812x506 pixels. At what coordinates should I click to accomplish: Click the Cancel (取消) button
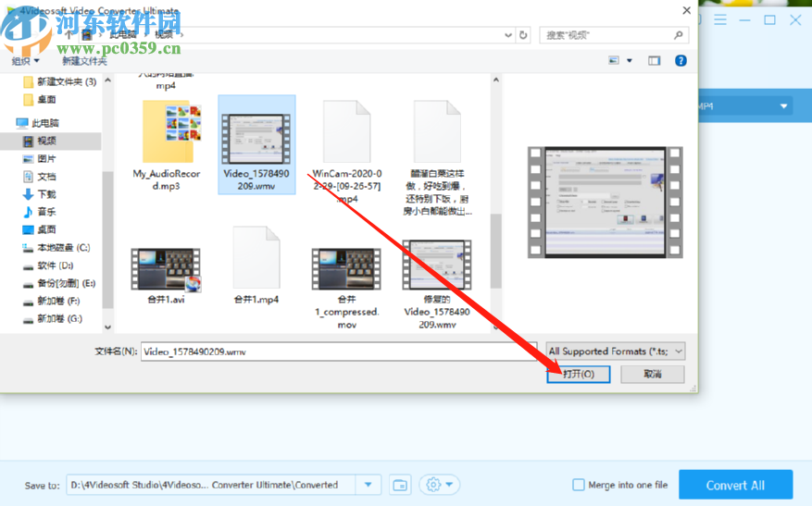point(653,374)
